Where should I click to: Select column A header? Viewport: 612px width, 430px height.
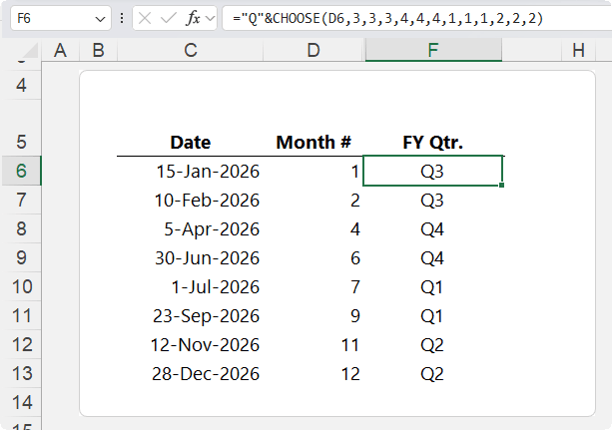point(60,50)
